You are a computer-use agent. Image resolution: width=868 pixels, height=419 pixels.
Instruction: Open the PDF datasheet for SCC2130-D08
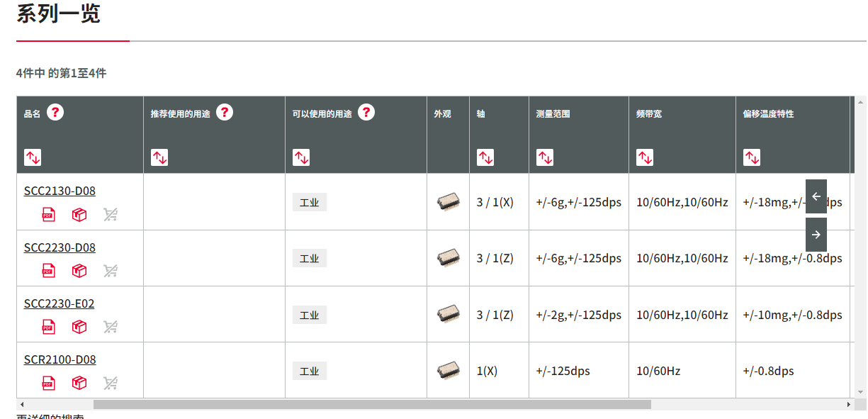tap(47, 214)
